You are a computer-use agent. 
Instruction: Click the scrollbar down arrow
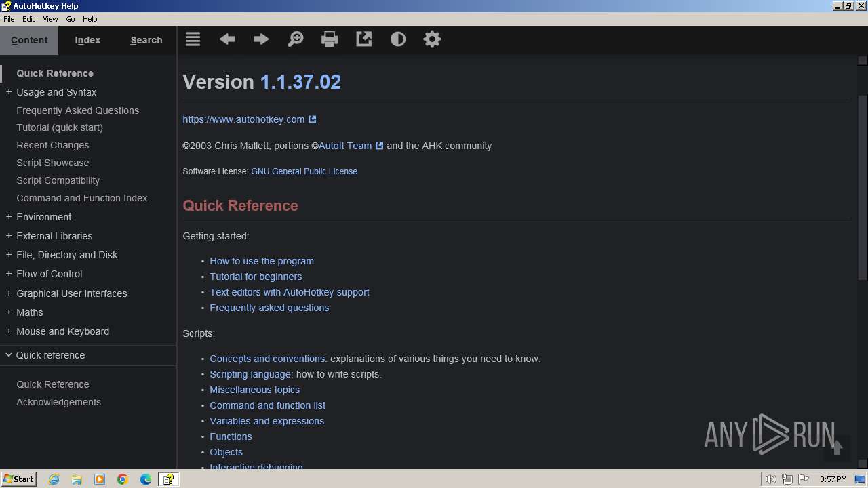click(x=862, y=464)
